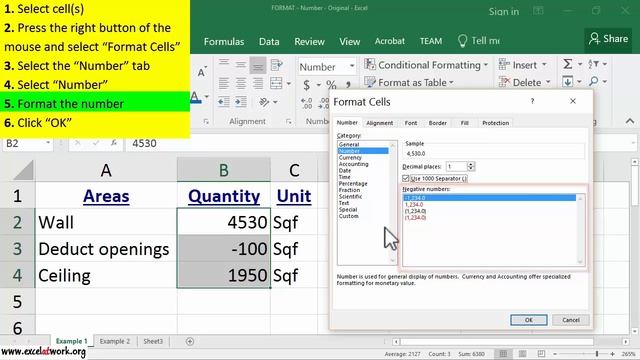Open the TEAM ribbon tab
This screenshot has height=360, width=640.
pos(431,41)
